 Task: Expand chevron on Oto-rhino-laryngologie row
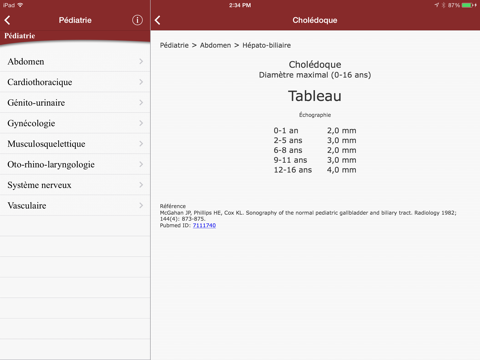pos(141,164)
